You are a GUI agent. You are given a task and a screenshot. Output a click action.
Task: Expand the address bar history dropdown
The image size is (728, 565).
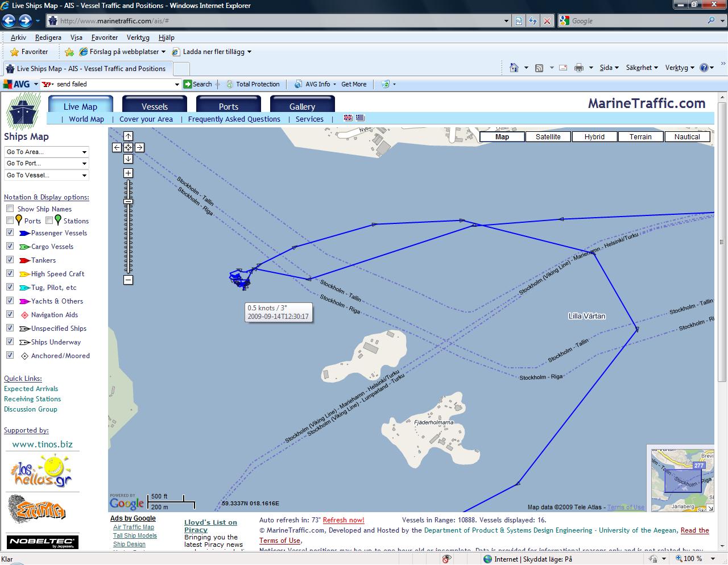tap(506, 21)
